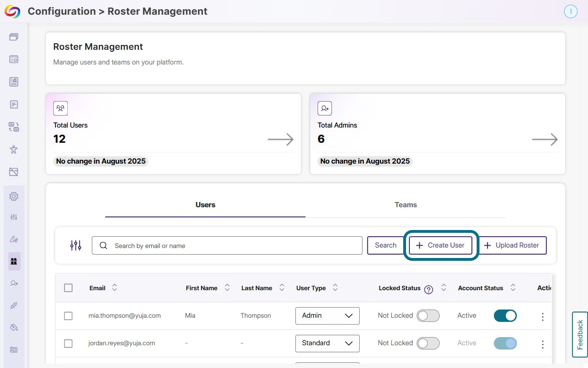Toggle Locked Status for Mia Thompson
This screenshot has width=588, height=368.
point(428,316)
